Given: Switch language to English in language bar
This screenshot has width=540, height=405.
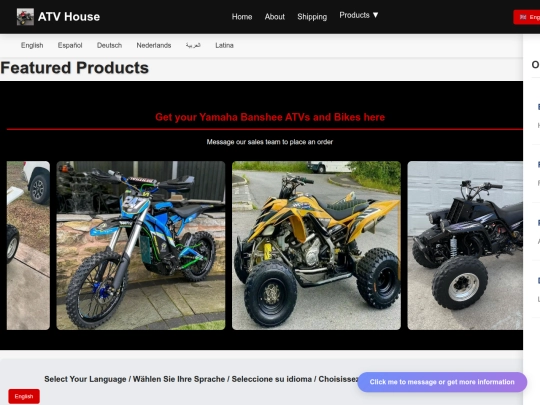Looking at the screenshot, I should (x=32, y=45).
